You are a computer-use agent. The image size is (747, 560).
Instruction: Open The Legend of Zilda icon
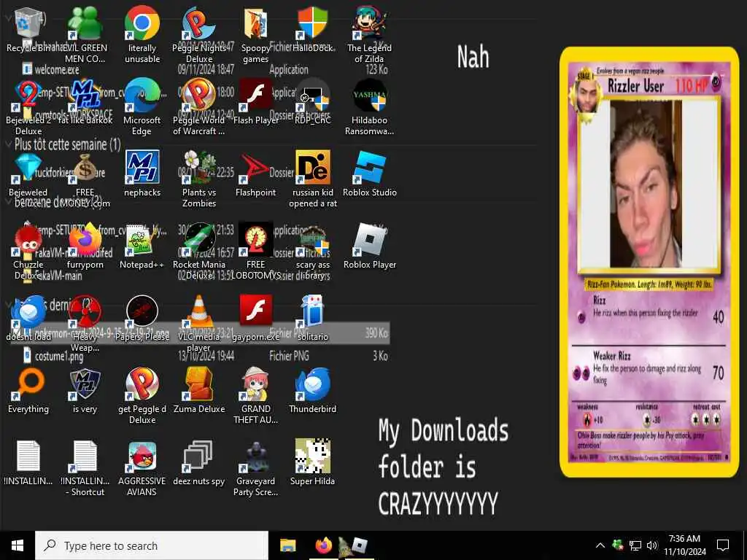tap(370, 24)
